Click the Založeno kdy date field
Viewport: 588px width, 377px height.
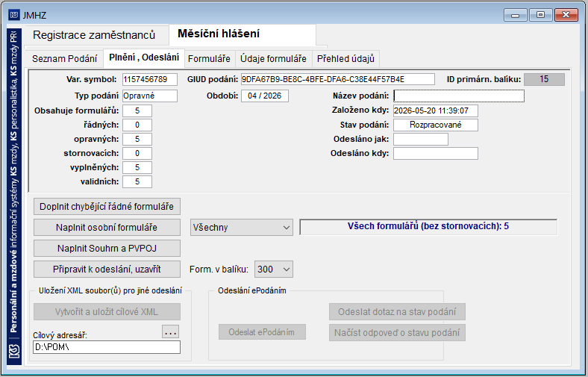click(x=436, y=111)
